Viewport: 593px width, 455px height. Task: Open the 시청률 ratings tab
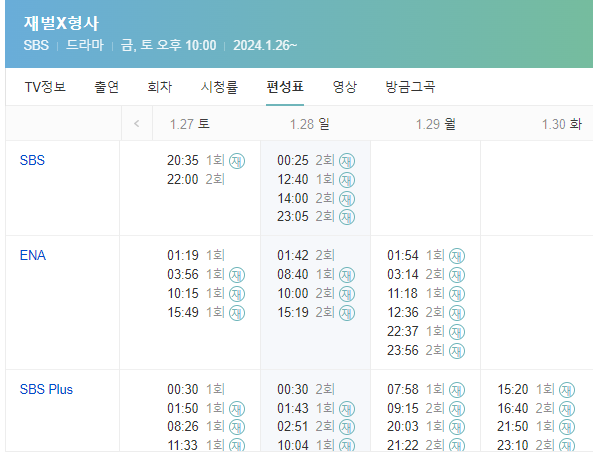click(x=219, y=87)
